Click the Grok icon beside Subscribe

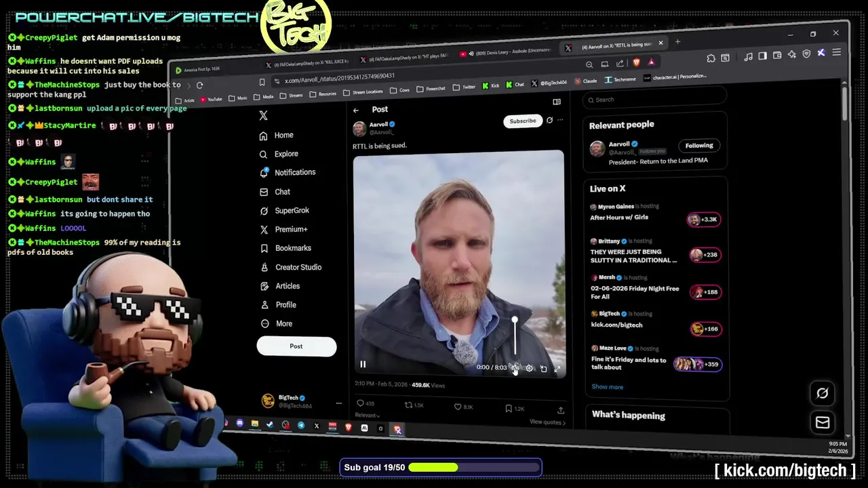[x=550, y=120]
